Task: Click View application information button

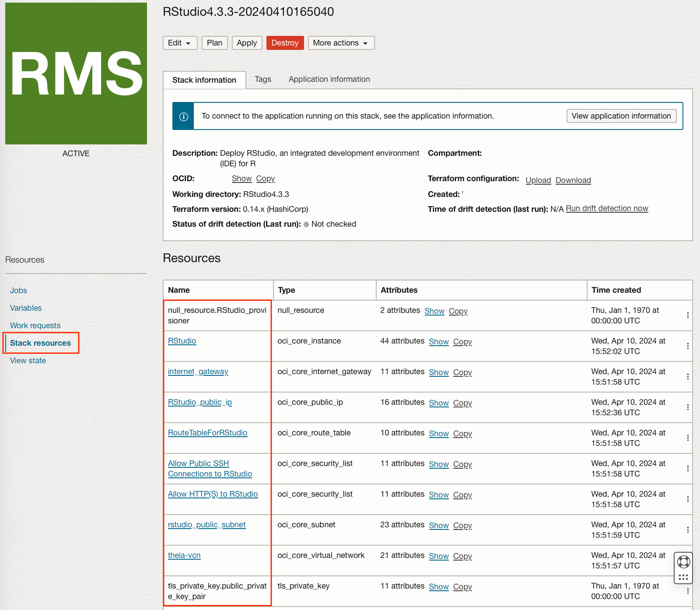Action: (x=621, y=116)
